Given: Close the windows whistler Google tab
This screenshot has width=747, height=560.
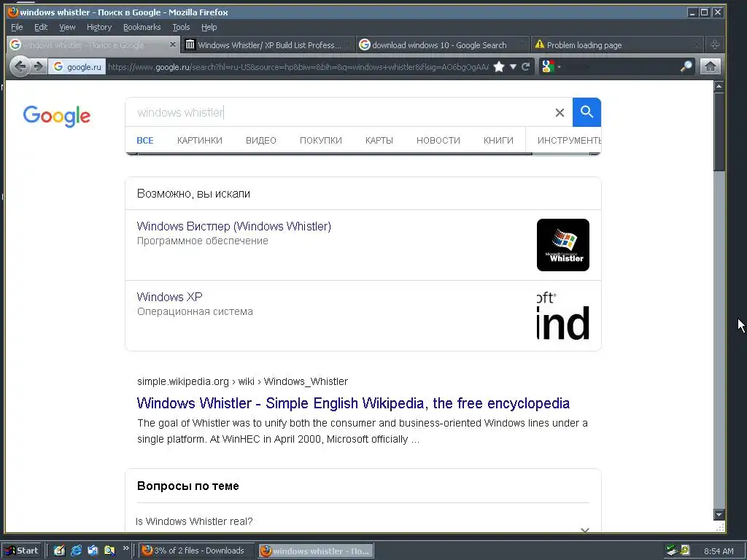Looking at the screenshot, I should click(x=173, y=44).
